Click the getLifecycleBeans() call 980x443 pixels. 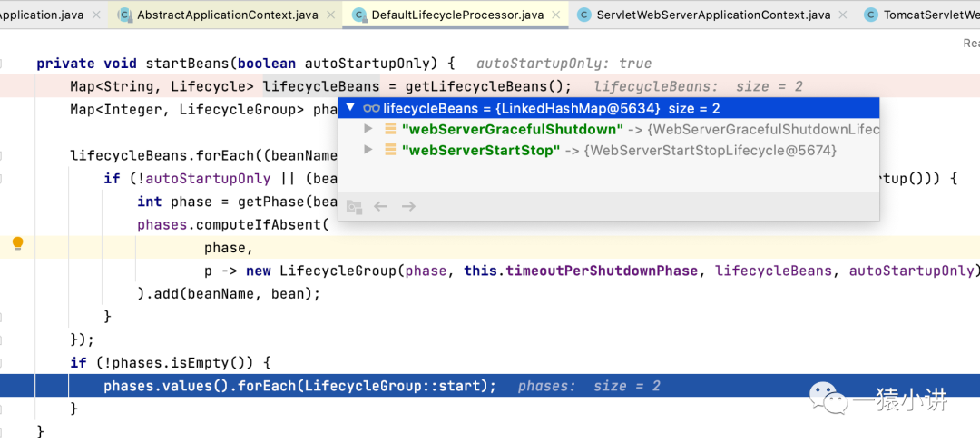click(485, 86)
